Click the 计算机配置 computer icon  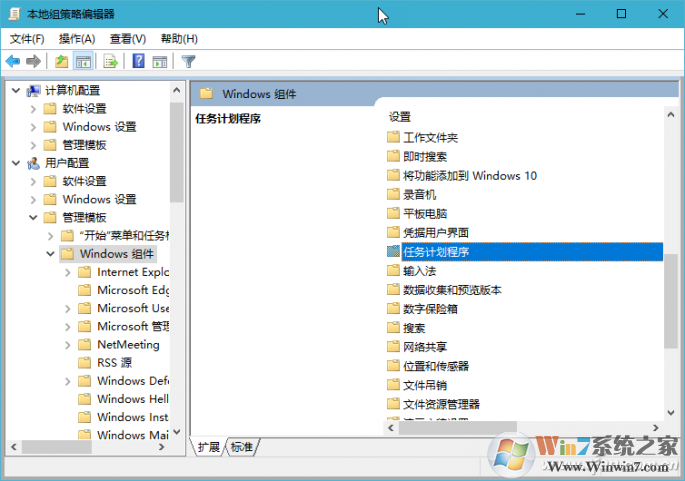coord(34,90)
